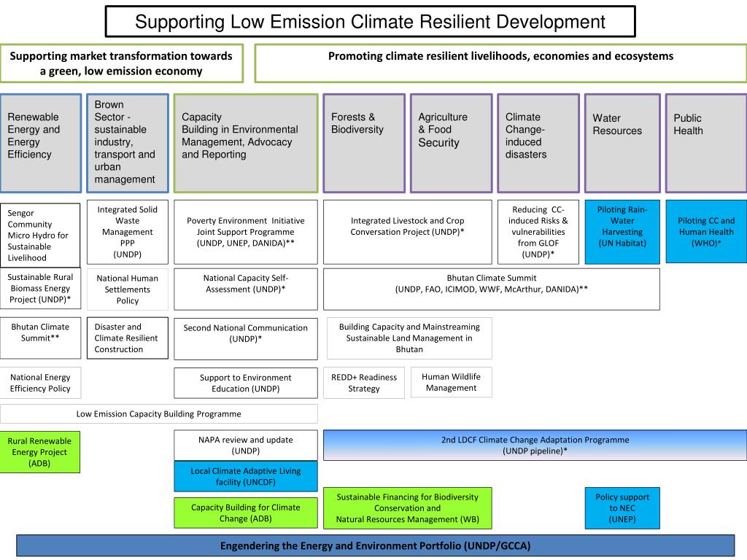
Task: Select 'Reducing CC-induced Risks' GLOF box
Action: (538, 232)
